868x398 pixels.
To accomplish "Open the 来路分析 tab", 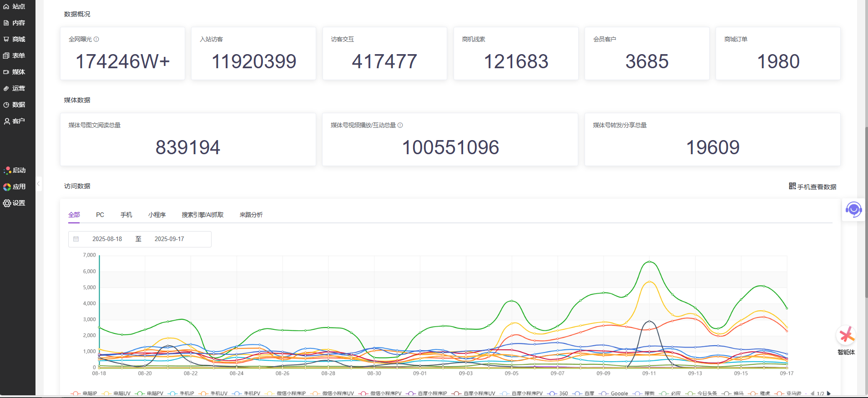I will (251, 215).
